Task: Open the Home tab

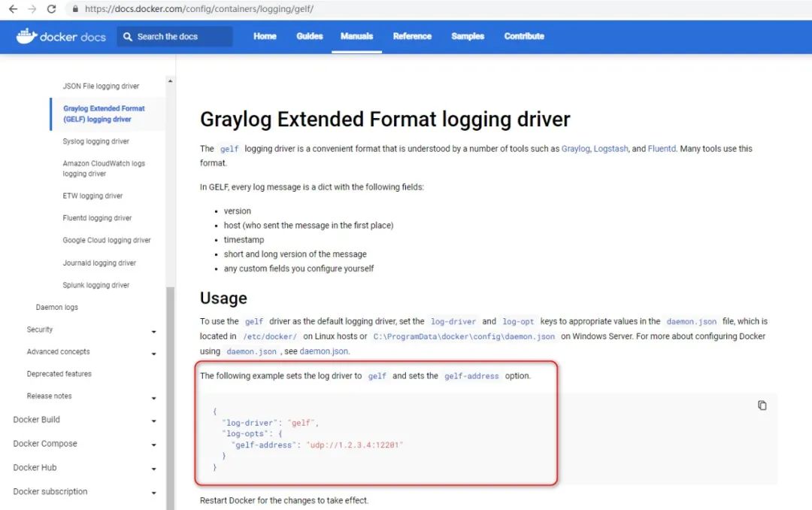Action: coord(265,36)
